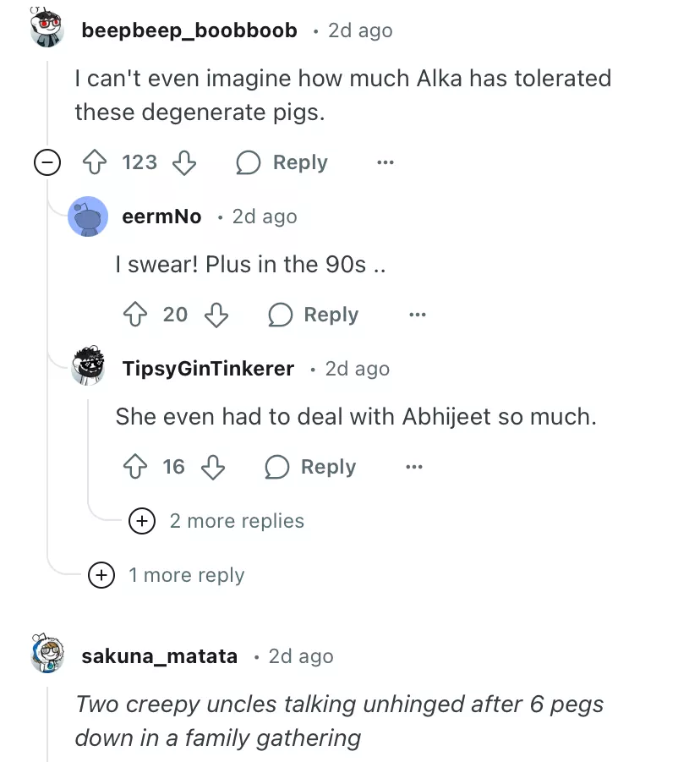Screen dimensions: 700x762
Task: Open more options on eermNo's comment
Action: point(416,315)
